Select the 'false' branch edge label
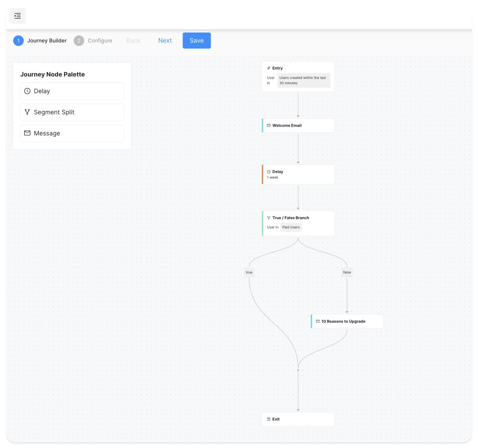 (x=347, y=273)
